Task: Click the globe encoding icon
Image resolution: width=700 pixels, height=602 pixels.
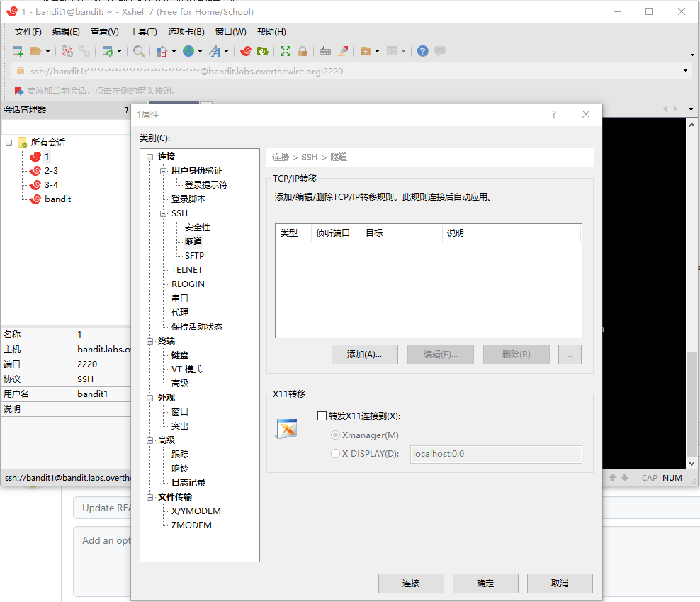Action: tap(189, 51)
